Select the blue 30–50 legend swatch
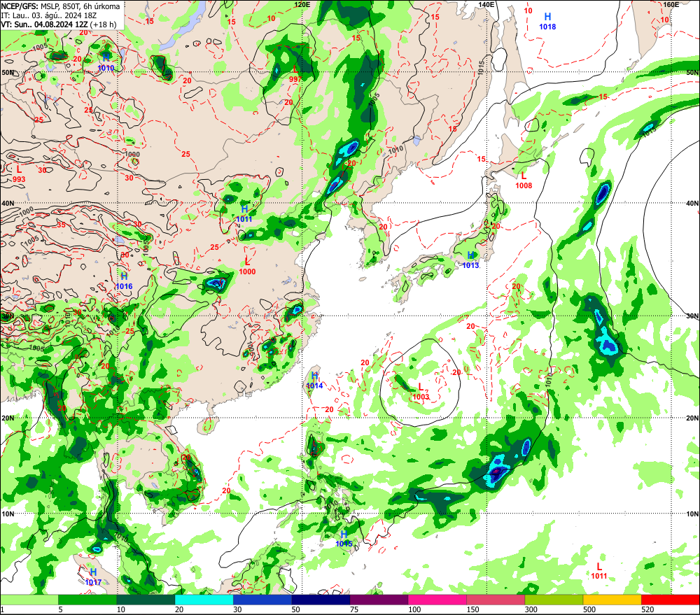 (262, 600)
